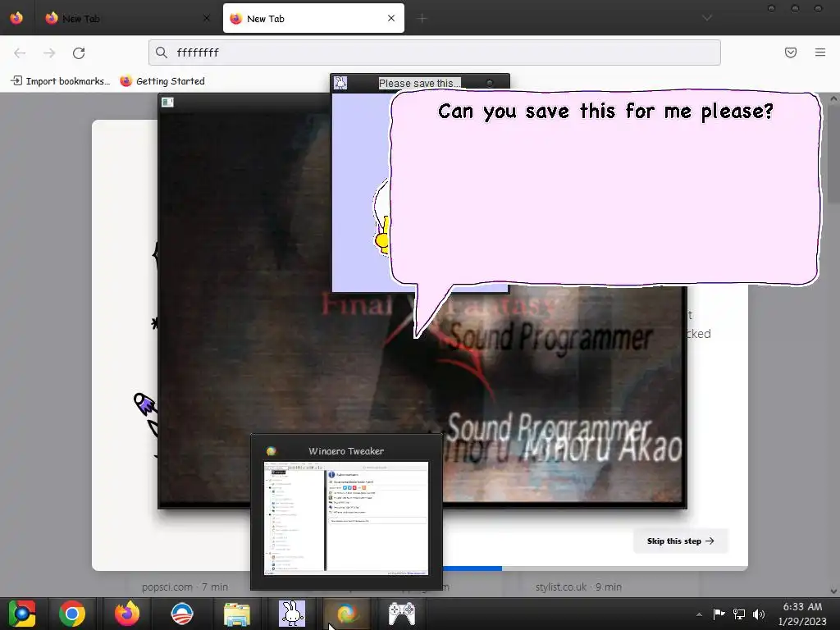Click the speech bubble asking to save
This screenshot has width=840, height=630.
(605, 189)
